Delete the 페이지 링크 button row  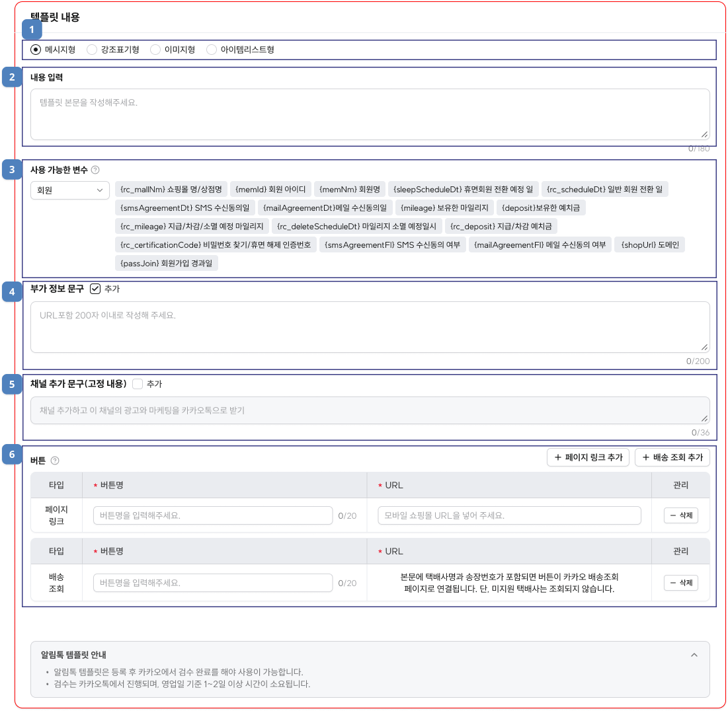680,515
